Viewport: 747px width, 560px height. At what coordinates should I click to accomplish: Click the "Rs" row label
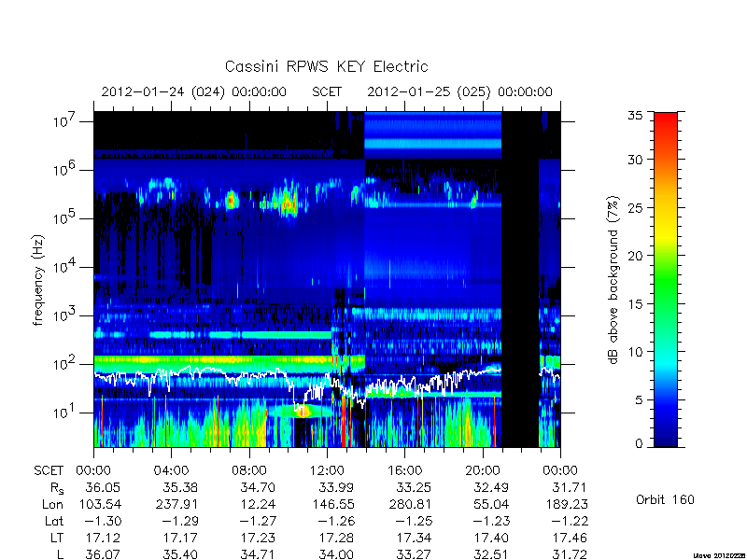click(57, 488)
